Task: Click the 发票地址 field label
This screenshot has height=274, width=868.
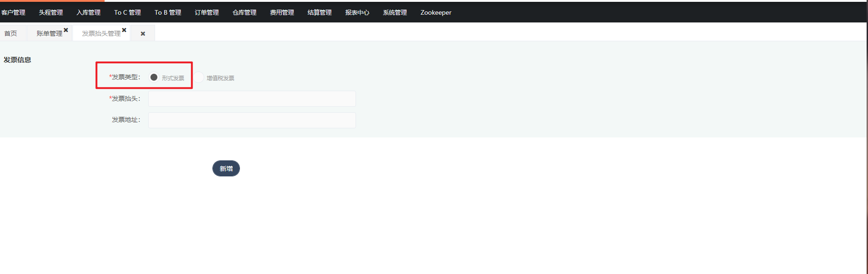Action: 126,120
